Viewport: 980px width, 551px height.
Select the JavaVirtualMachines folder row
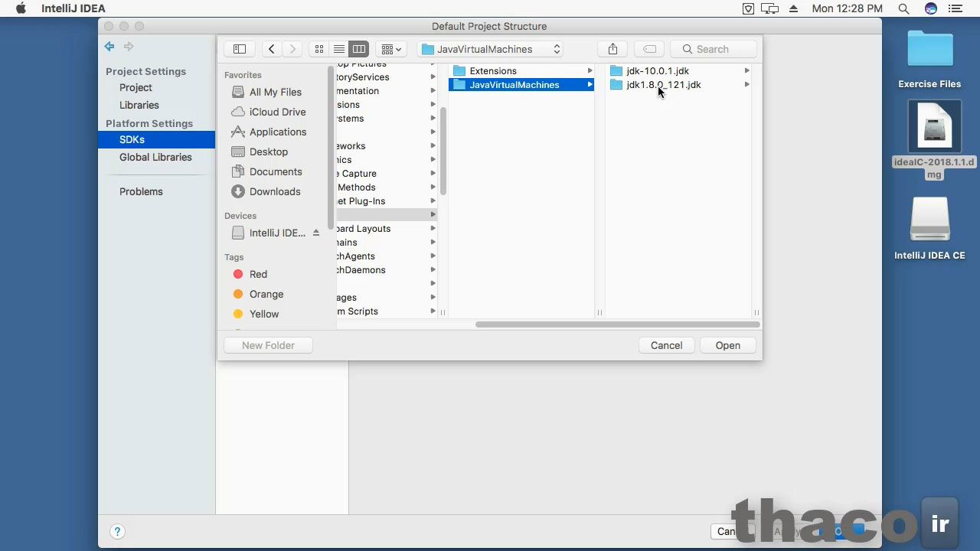tap(521, 85)
